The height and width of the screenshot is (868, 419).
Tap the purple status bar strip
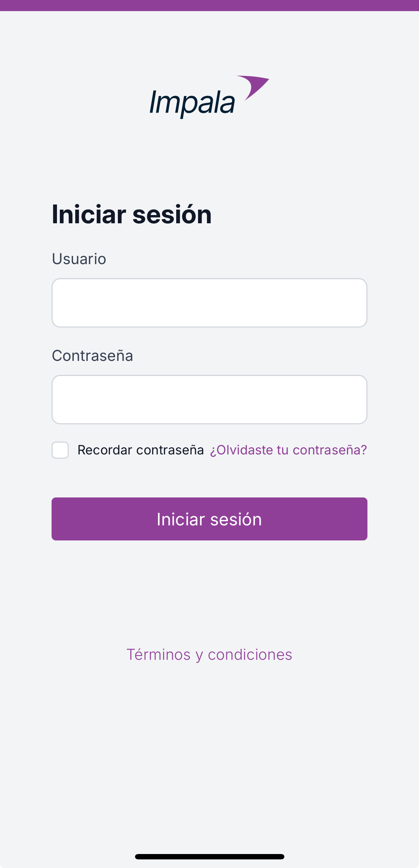point(209,5)
